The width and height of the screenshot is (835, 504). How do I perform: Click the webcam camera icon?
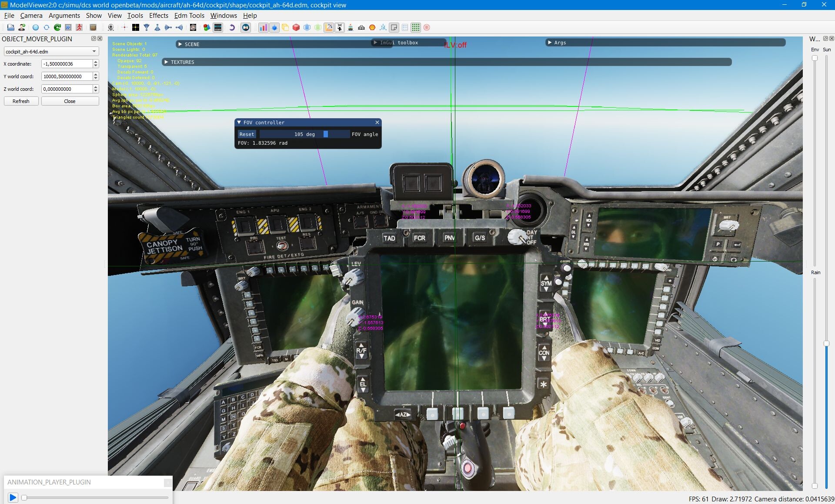[111, 27]
